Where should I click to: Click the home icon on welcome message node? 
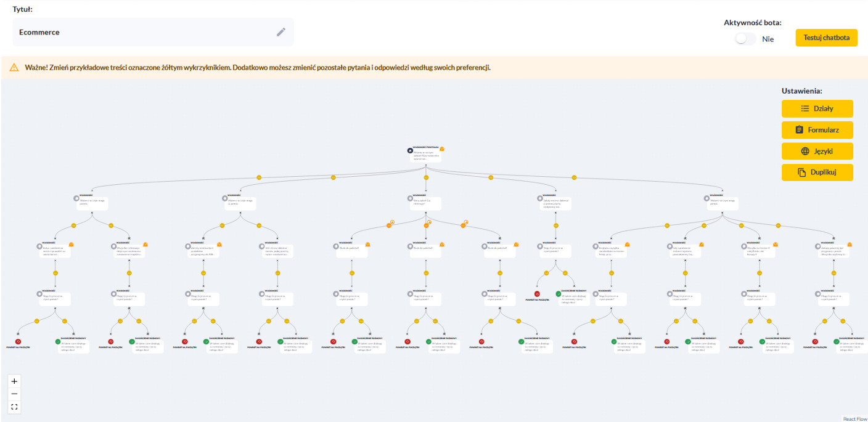410,150
